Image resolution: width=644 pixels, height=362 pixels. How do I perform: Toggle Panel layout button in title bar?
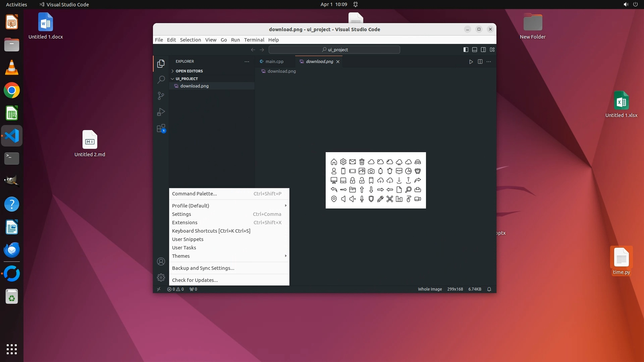tap(475, 50)
